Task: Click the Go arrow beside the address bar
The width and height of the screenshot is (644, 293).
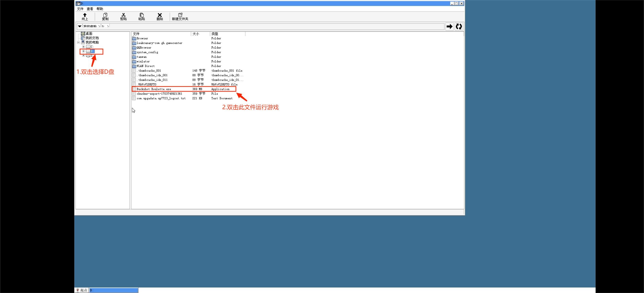Action: click(x=449, y=27)
